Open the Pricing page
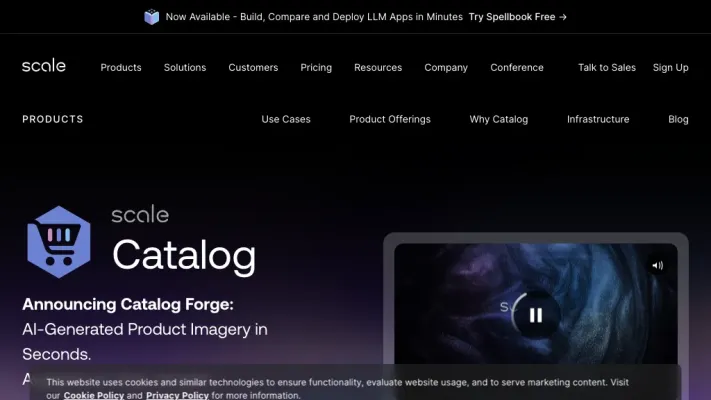Viewport: 711px width, 400px height. point(316,68)
